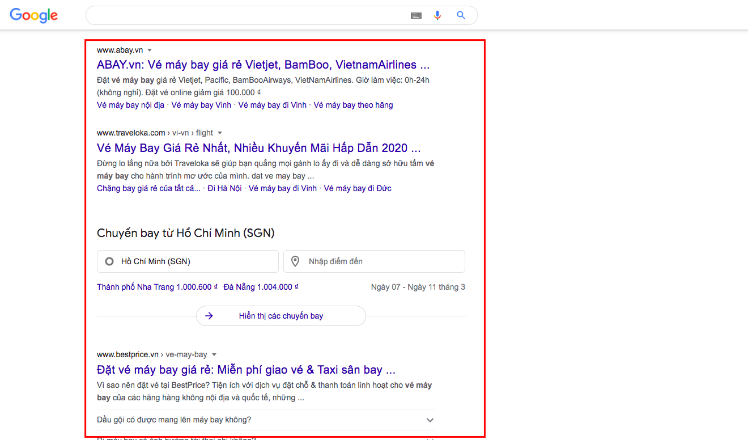Click the www.bestprice.vn URL breadcrumb

[x=152, y=355]
